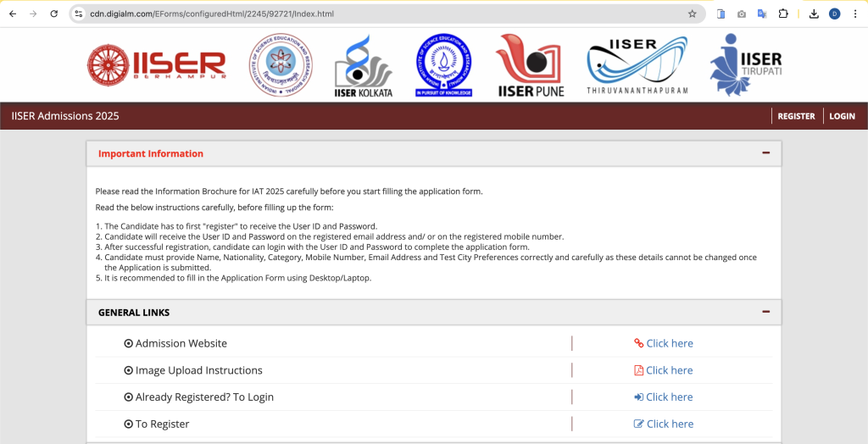
Task: Click the Admission Website label
Action: [181, 343]
